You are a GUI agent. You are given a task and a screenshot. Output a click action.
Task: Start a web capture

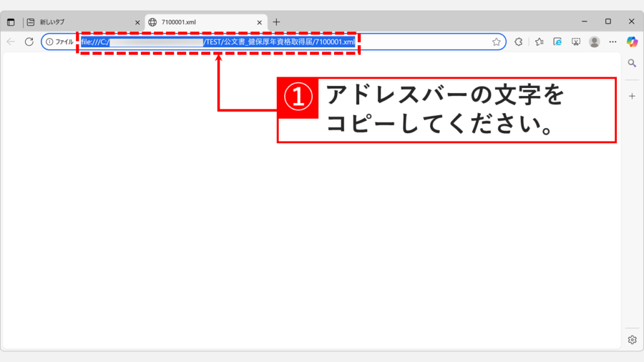577,41
